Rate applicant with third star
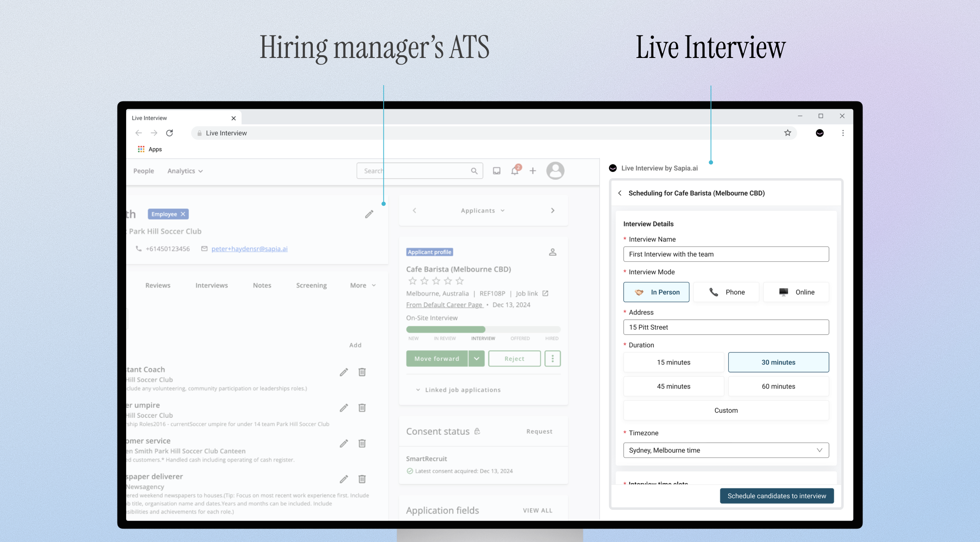 [436, 281]
